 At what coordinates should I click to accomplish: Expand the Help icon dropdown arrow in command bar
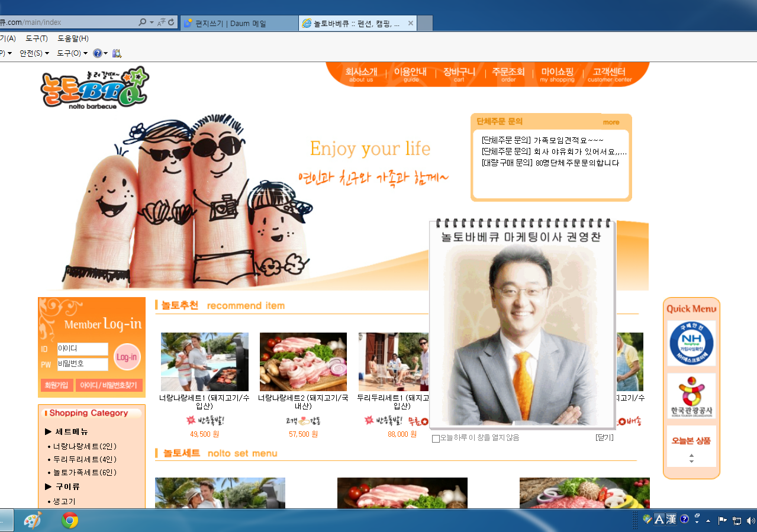coord(106,53)
